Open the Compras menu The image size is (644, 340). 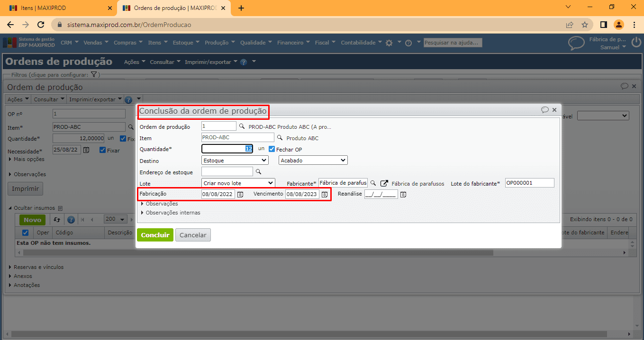128,43
